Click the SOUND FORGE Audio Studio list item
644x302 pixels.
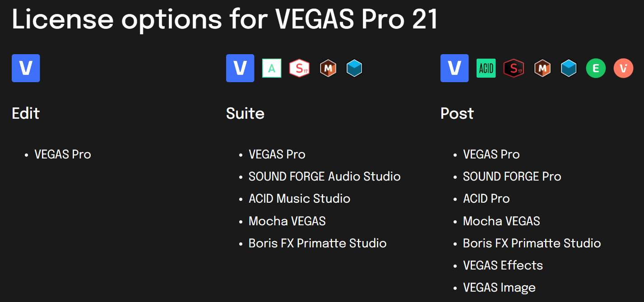click(324, 177)
